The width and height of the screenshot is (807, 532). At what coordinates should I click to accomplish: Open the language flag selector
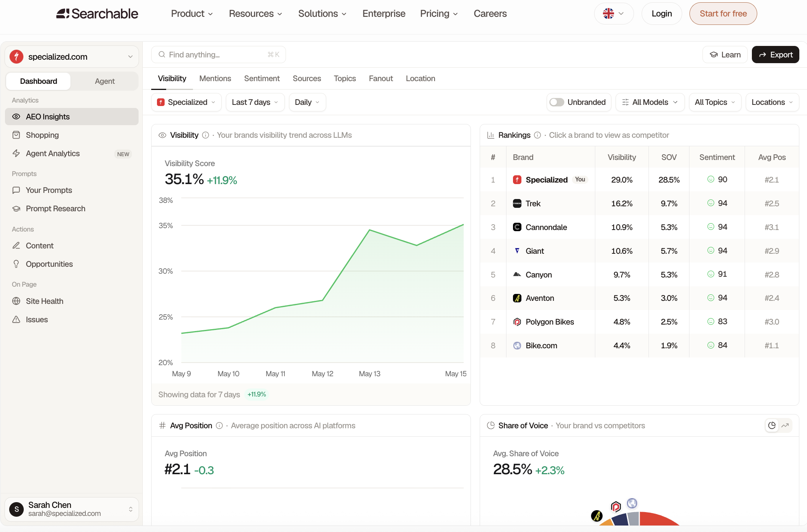(x=614, y=14)
